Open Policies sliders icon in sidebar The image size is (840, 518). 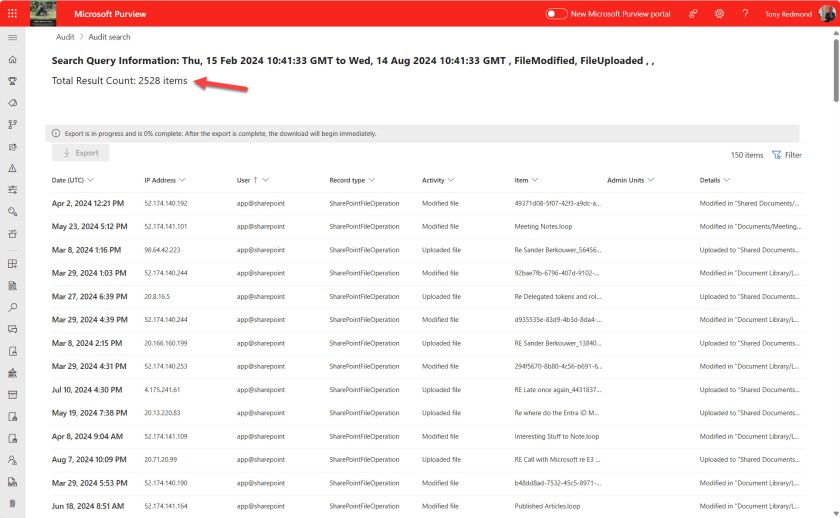(12, 190)
